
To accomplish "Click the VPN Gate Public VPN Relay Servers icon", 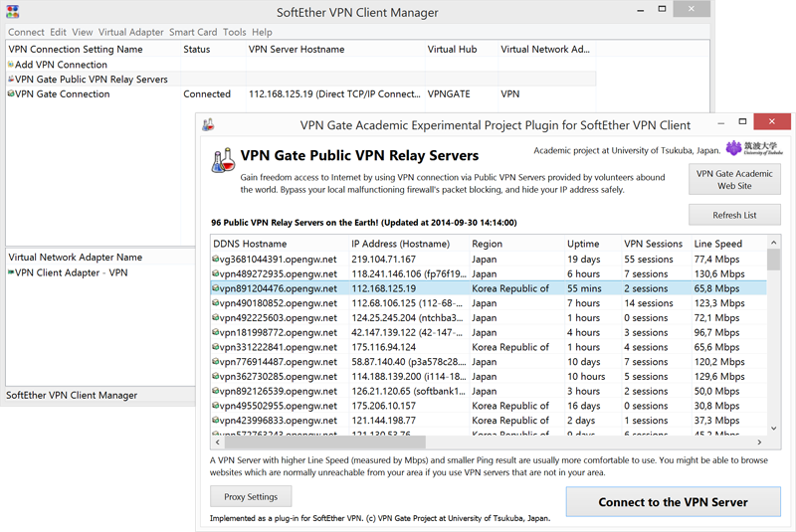I will pyautogui.click(x=11, y=80).
